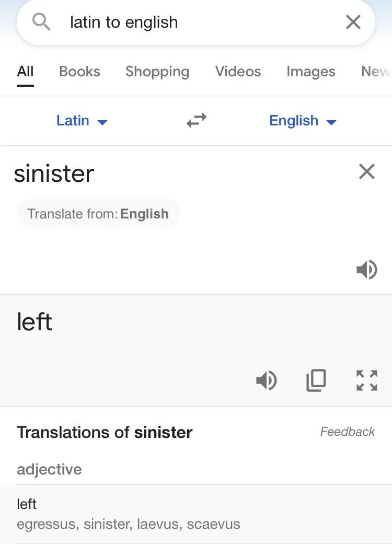Go to the Images tab
392x544 pixels.
point(311,72)
